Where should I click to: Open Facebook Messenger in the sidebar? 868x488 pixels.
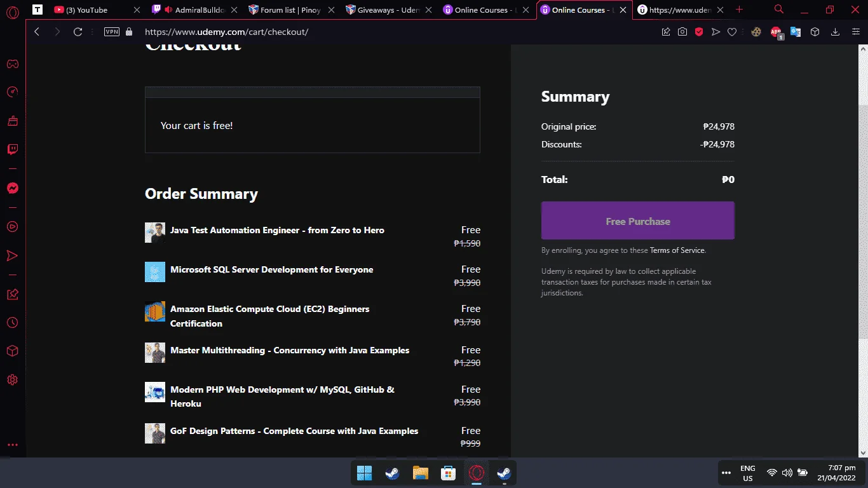point(12,188)
